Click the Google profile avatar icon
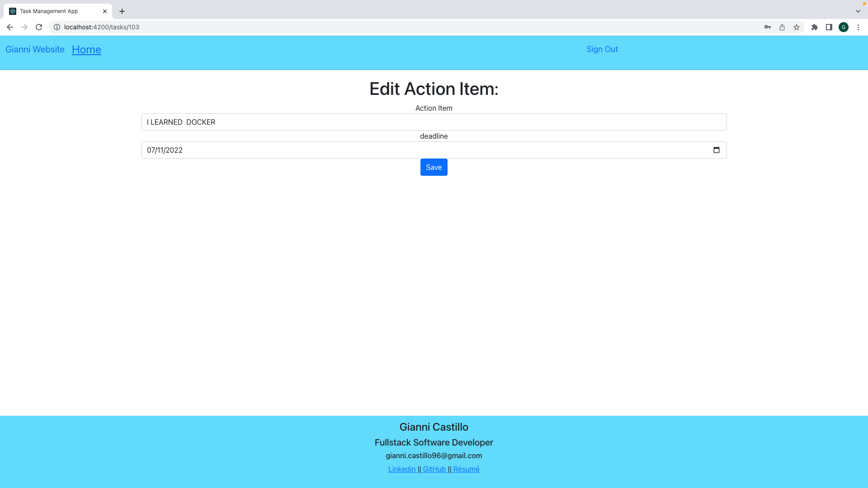Viewport: 868px width, 488px height. pos(844,27)
